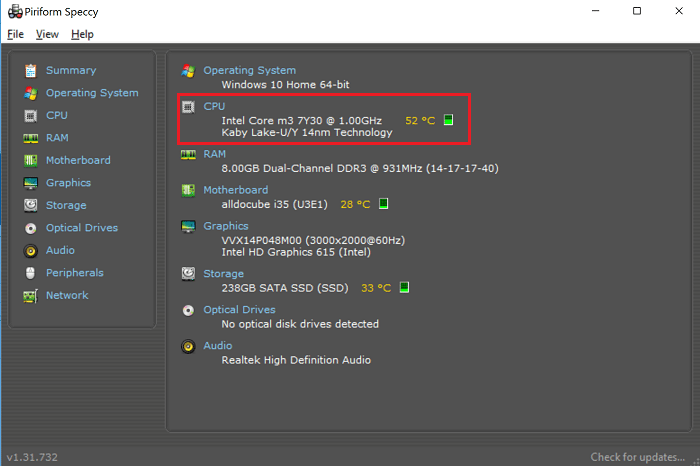Select the RAM icon in sidebar
Screen dimensions: 700x466
(x=30, y=138)
